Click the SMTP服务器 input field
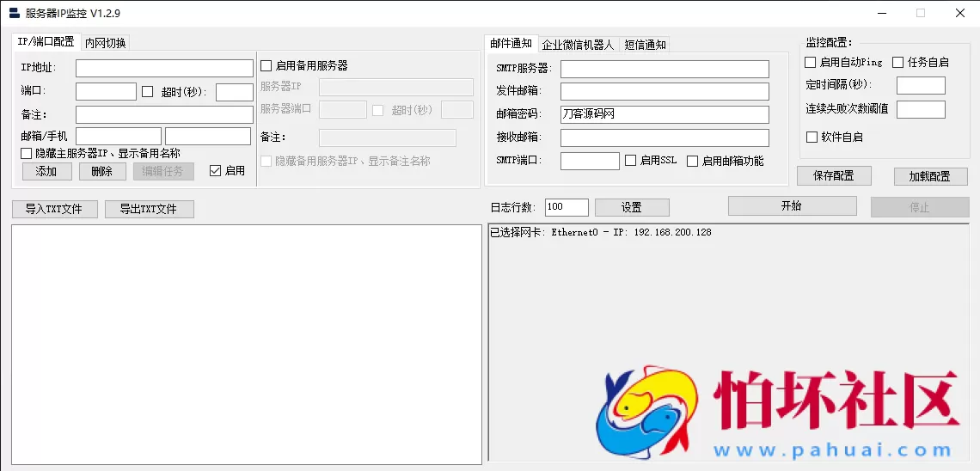Viewport: 980px width, 471px height. pyautogui.click(x=665, y=69)
